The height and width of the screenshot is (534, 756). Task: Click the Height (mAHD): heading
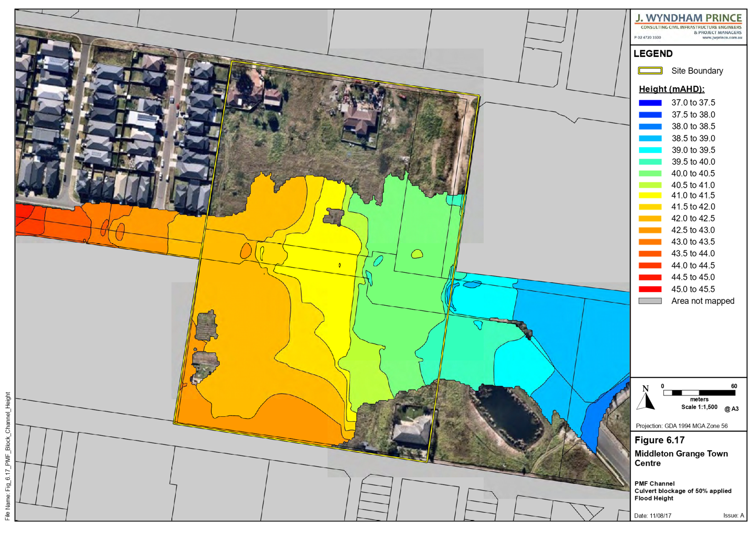click(x=672, y=89)
